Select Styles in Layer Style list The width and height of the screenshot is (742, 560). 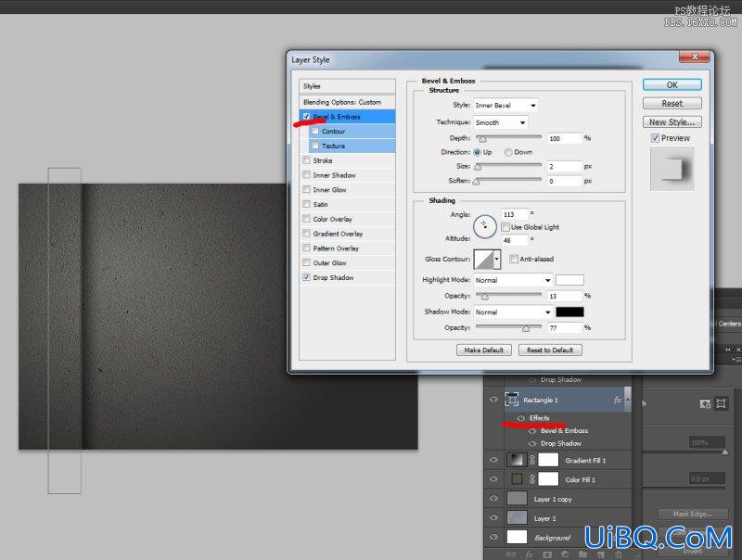pos(347,86)
